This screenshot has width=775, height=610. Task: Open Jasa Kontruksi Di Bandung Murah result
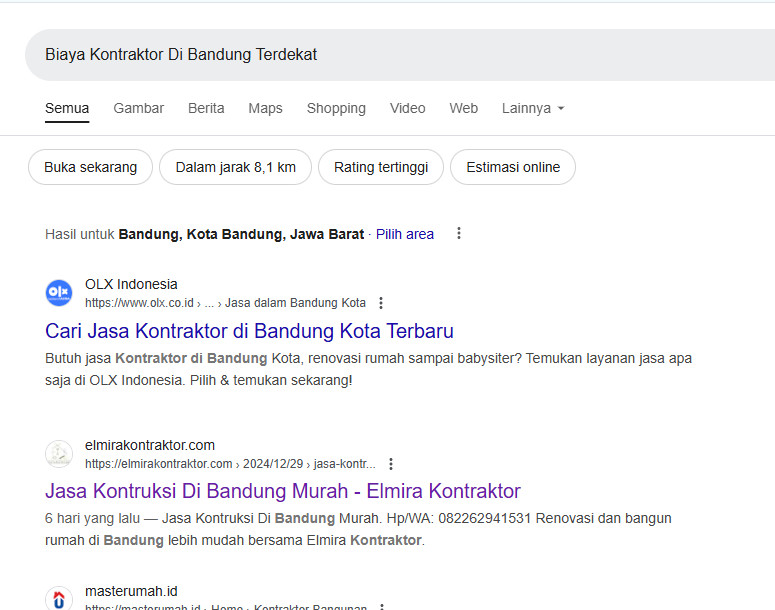(283, 491)
